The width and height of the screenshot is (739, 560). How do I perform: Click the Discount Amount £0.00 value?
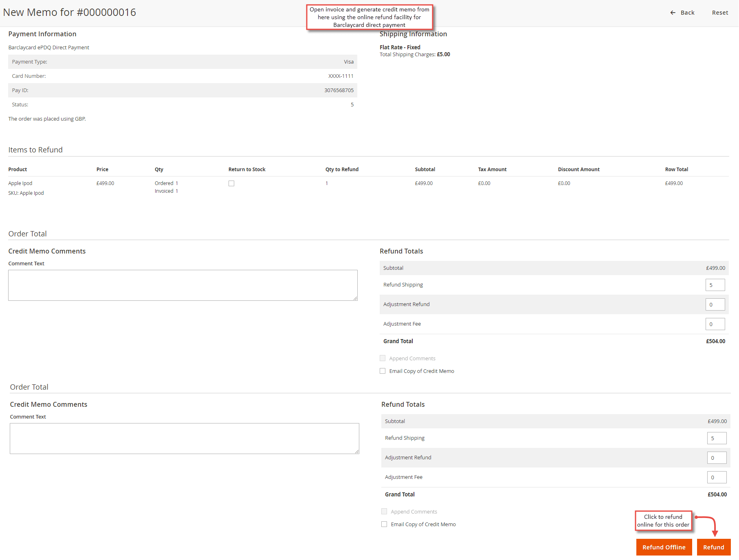point(564,183)
